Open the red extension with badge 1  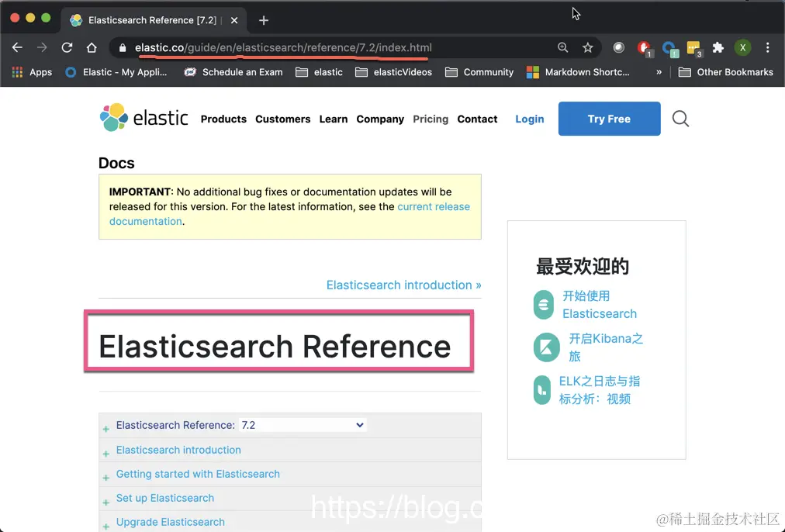click(645, 49)
